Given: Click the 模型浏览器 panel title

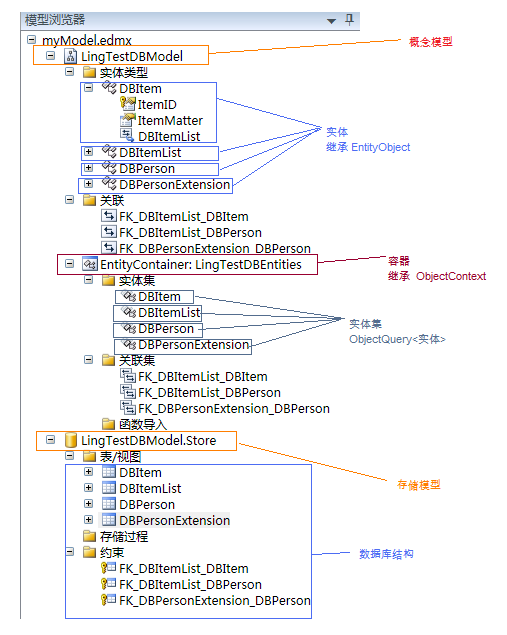Looking at the screenshot, I should tap(55, 19).
